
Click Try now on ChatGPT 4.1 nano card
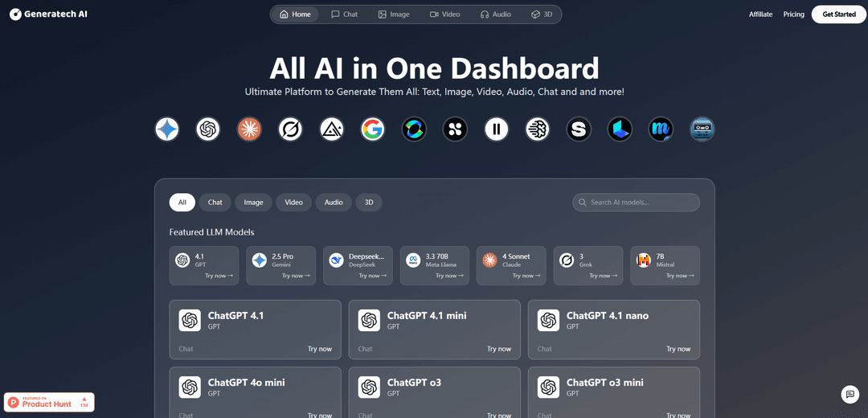pos(678,349)
